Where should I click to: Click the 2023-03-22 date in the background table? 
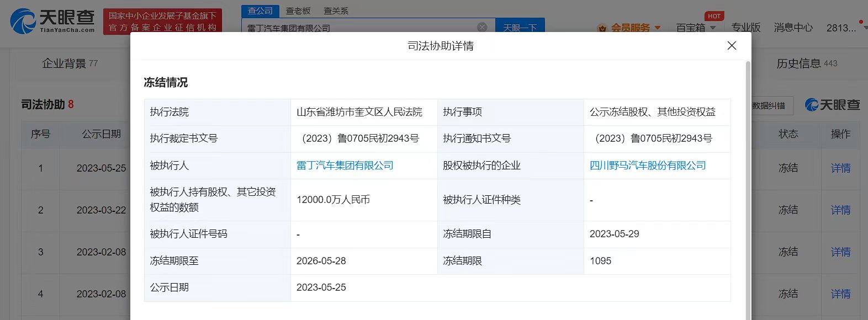coord(101,210)
